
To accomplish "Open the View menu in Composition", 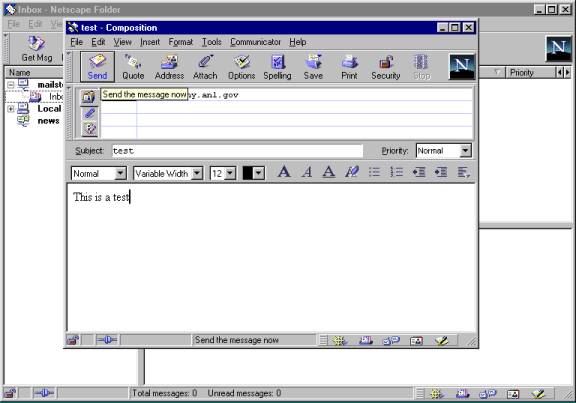I will point(122,42).
